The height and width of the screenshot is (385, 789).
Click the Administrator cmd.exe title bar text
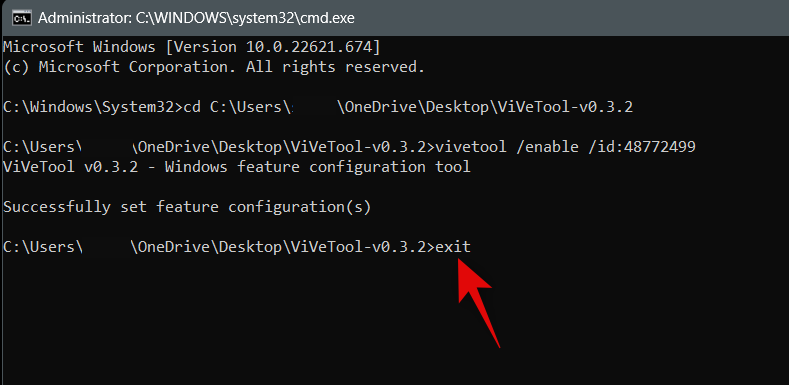196,18
